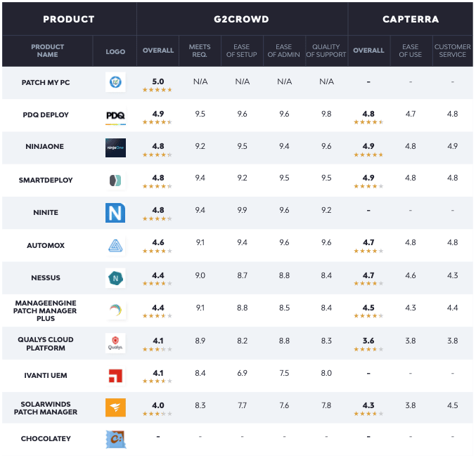Select the NESSUS product name
476x458 pixels.
(x=46, y=278)
